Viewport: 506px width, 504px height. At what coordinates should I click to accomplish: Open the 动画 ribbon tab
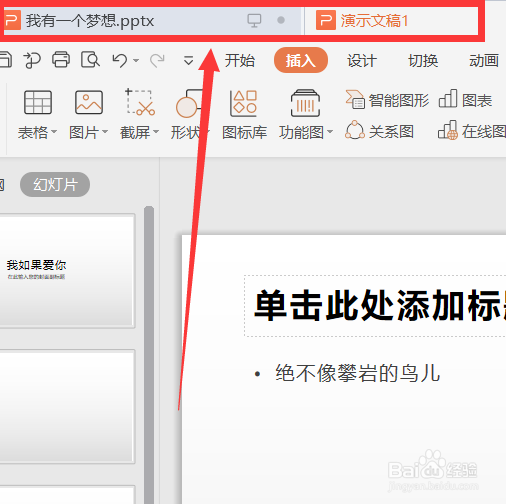click(x=484, y=61)
